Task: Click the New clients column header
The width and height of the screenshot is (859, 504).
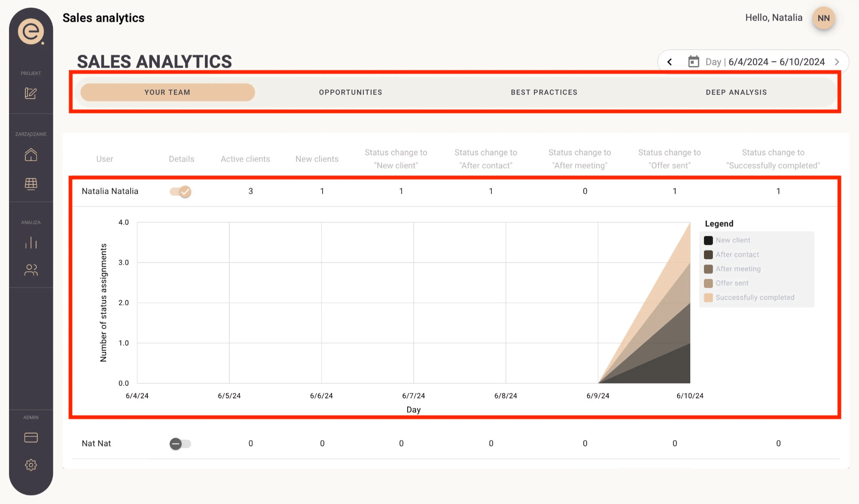Action: point(317,159)
